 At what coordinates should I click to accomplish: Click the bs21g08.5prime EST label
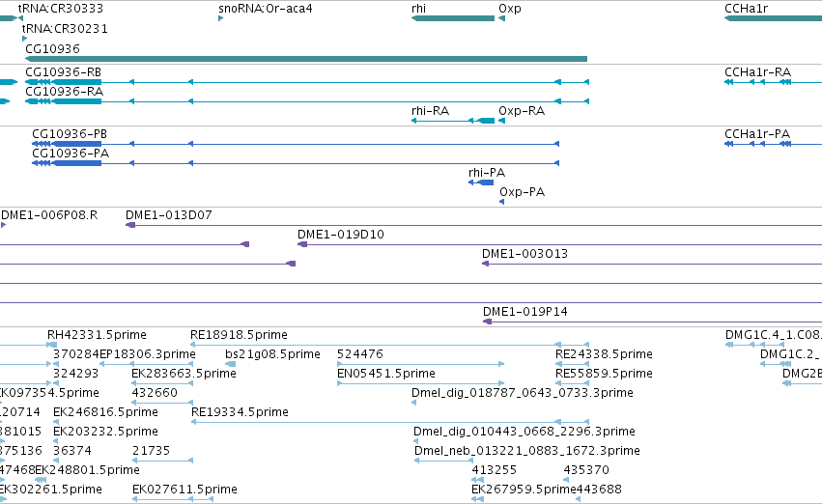tap(272, 353)
